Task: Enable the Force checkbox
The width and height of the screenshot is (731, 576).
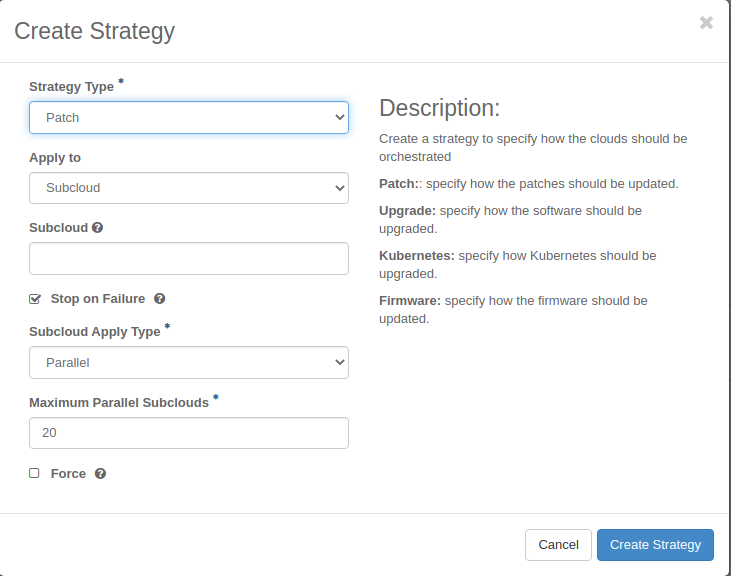Action: 35,473
